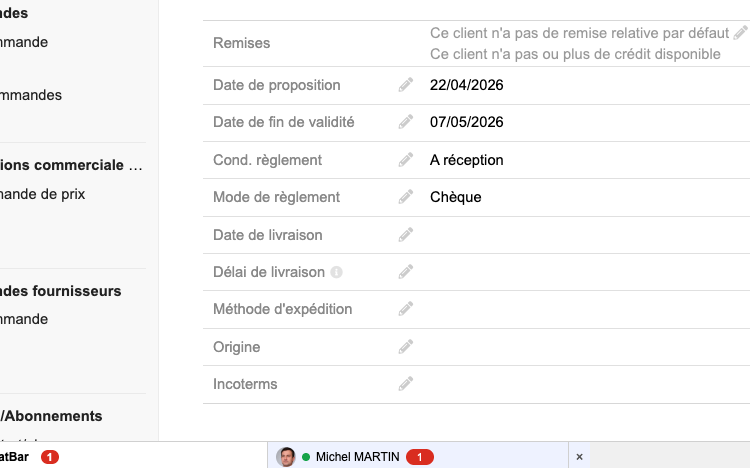Viewport: 750px width, 468px height.
Task: Edit Méthode d'expédition via pencil icon
Action: coord(406,309)
